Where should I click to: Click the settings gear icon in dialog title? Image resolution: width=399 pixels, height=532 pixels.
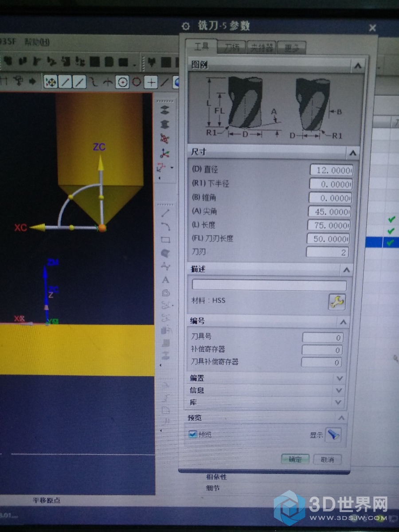point(187,26)
